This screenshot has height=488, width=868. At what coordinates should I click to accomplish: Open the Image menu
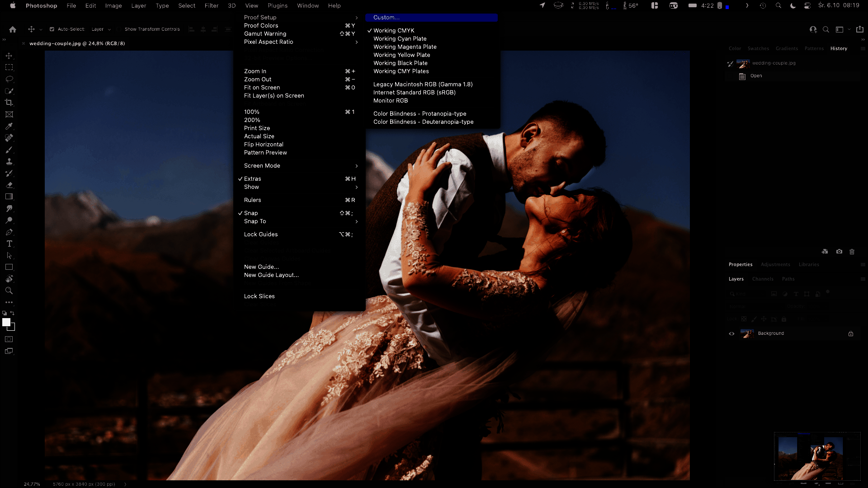tap(113, 6)
